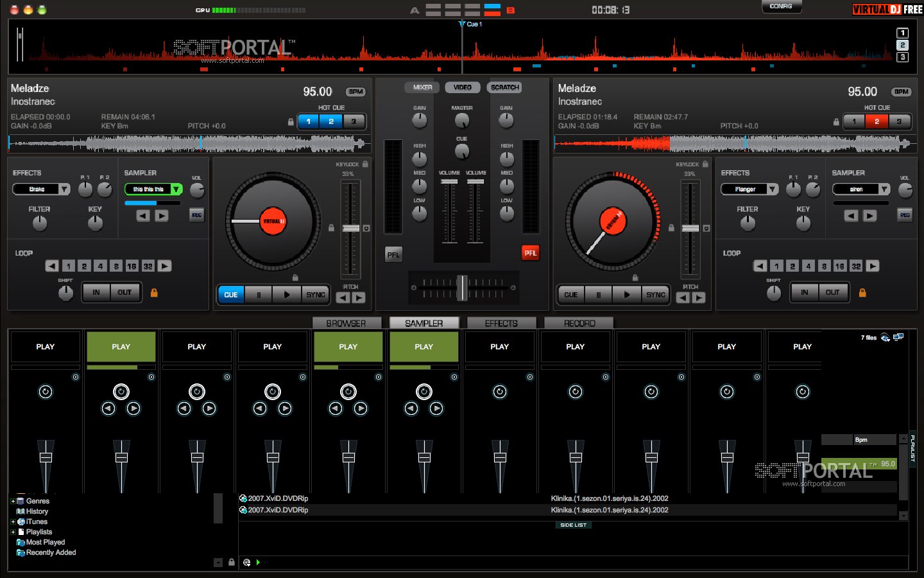Switch to the MIXER tab
The image size is (924, 578).
(x=422, y=87)
